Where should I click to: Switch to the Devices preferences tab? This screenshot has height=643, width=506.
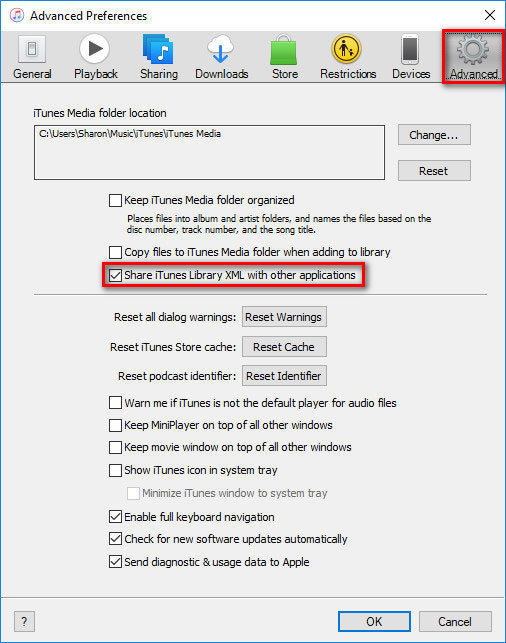(x=410, y=57)
